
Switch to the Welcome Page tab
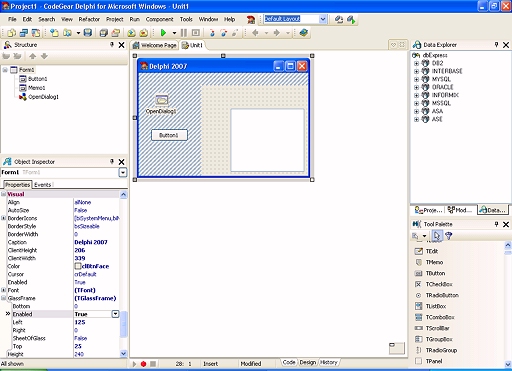coord(155,45)
